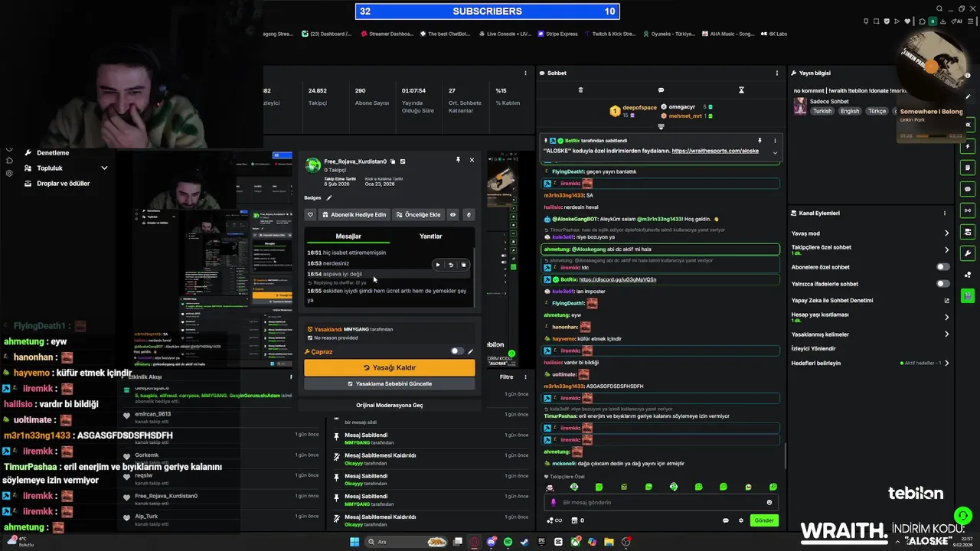Unpin the pinned BotRix message
The height and width of the screenshot is (551, 980).
(759, 141)
